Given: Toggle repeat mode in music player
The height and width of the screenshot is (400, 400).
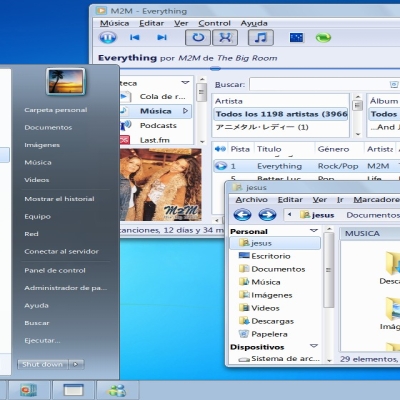Looking at the screenshot, I should [198, 37].
